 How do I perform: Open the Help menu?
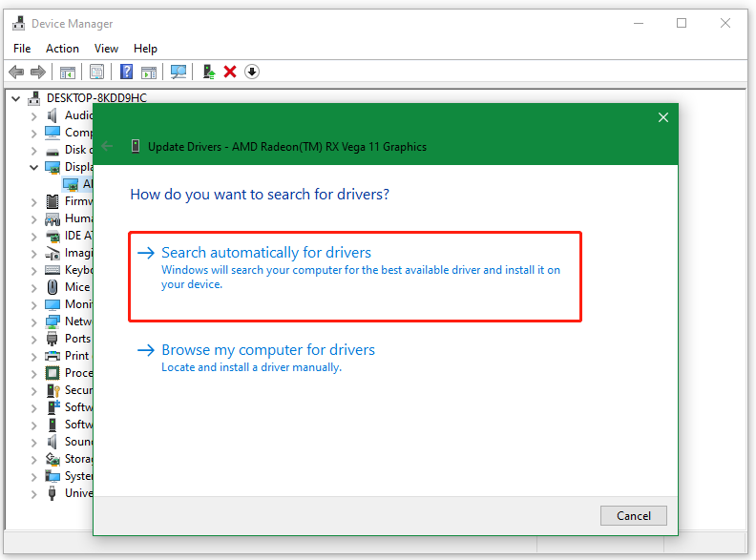click(x=145, y=49)
